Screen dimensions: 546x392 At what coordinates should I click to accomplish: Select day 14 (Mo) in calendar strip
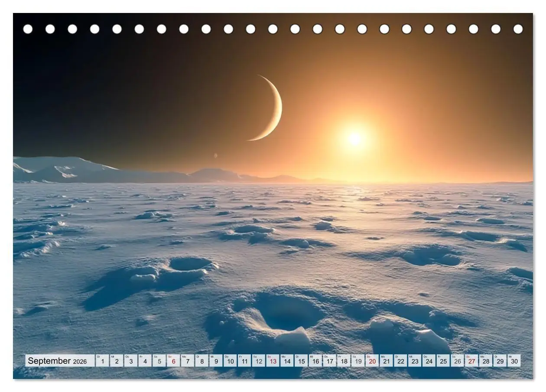(287, 361)
